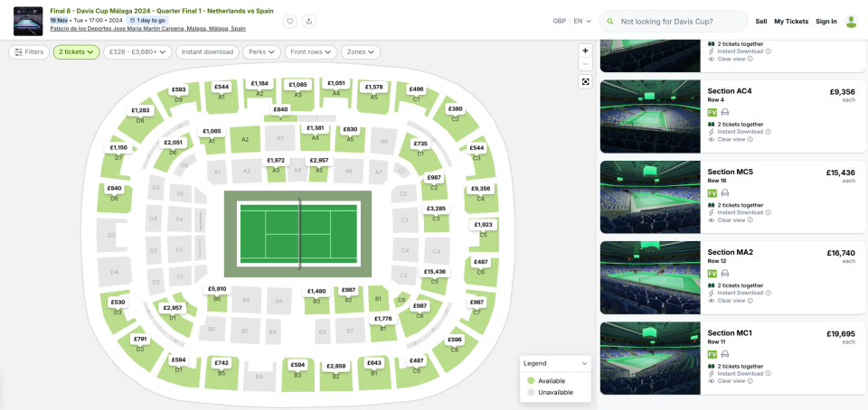Zoom out of the seat map
The width and height of the screenshot is (868, 410).
[x=585, y=64]
